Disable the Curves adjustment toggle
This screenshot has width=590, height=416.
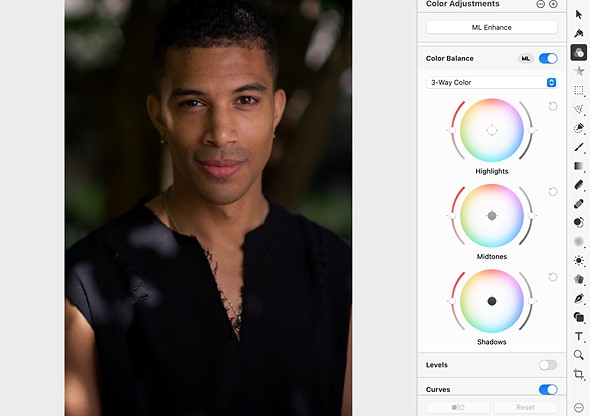(x=548, y=390)
